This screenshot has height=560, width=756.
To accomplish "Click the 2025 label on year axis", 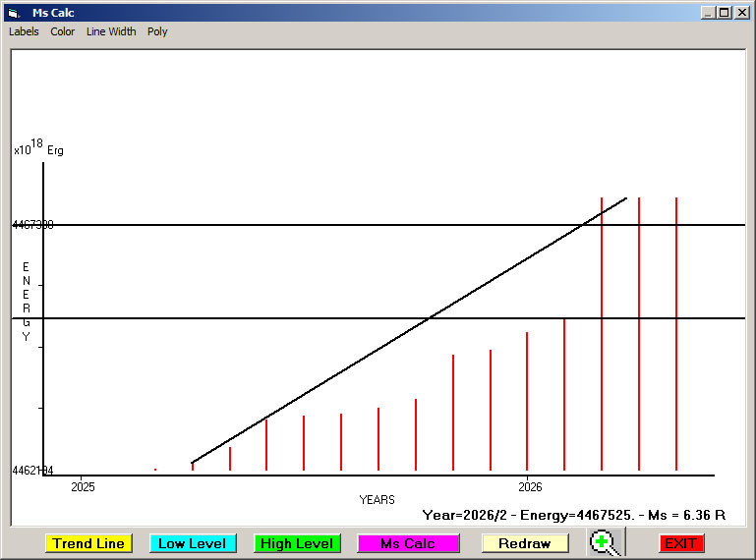I will (x=83, y=486).
